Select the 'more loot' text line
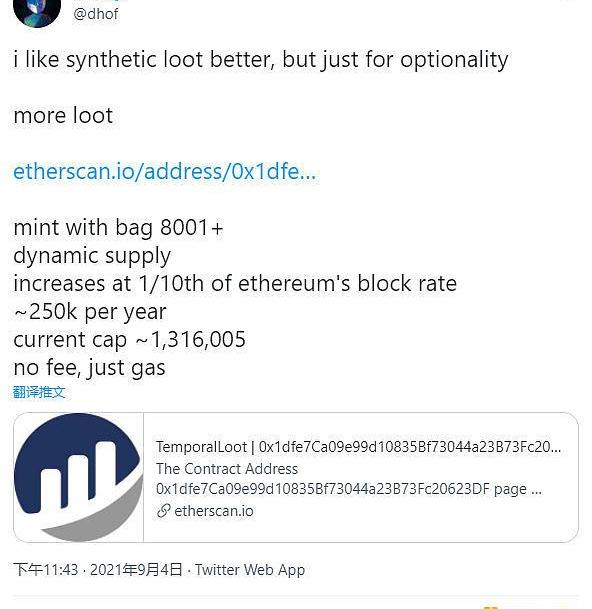Image resolution: width=592 pixels, height=609 pixels. click(x=63, y=116)
